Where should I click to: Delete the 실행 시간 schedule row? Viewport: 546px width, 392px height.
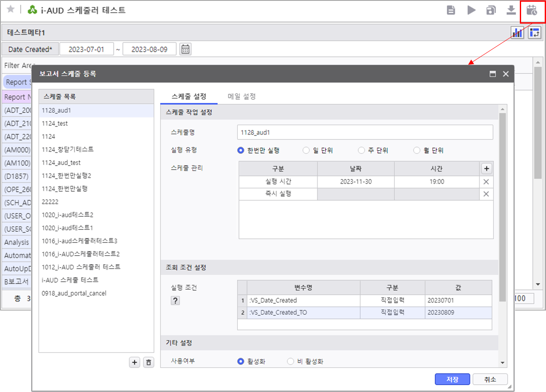tap(486, 181)
